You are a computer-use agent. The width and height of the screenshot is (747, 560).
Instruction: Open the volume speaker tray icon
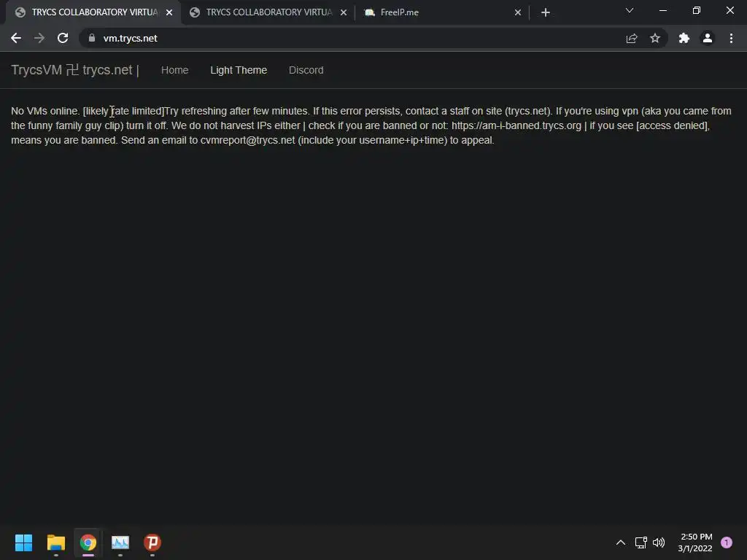click(x=659, y=542)
